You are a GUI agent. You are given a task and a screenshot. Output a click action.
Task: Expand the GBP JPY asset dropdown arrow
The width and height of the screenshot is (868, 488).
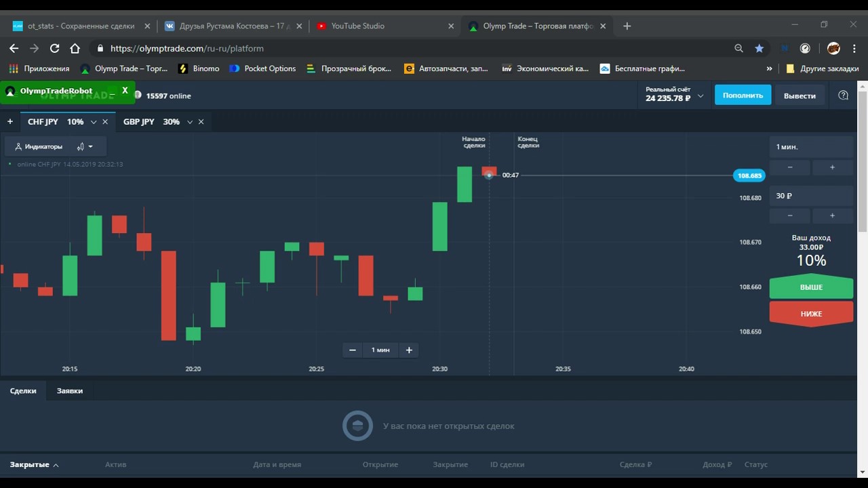(x=190, y=122)
